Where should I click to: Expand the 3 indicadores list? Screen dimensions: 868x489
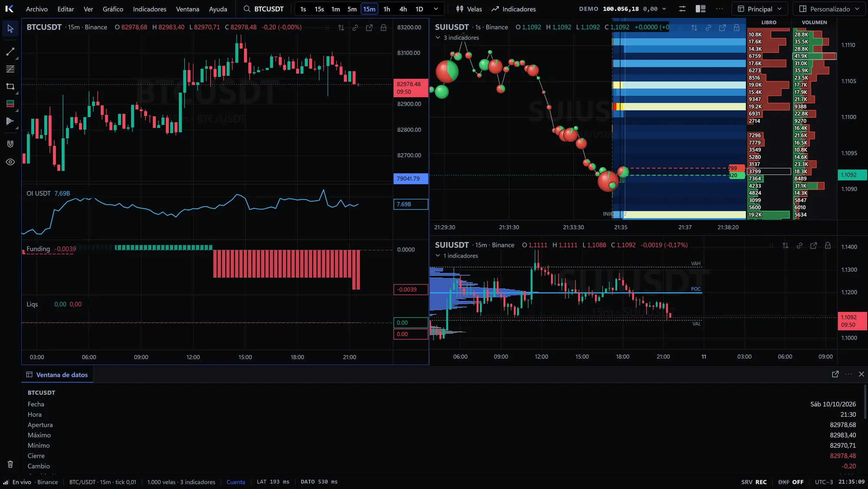pos(457,38)
